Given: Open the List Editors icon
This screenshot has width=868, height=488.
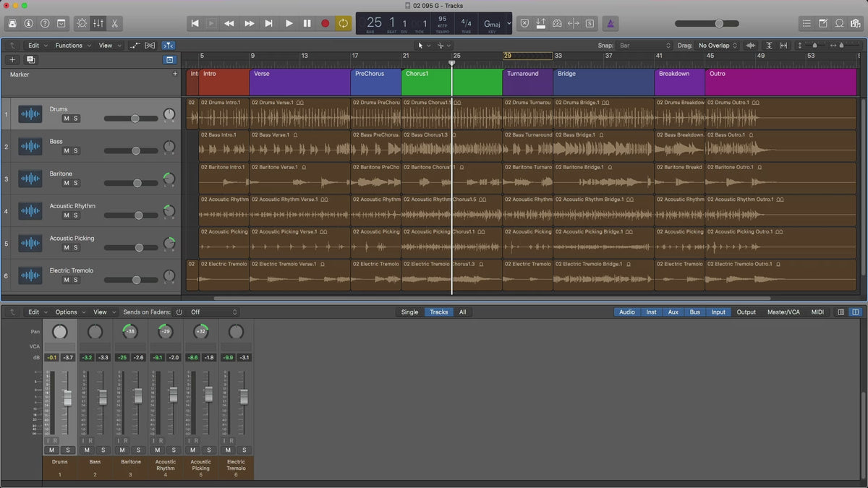Looking at the screenshot, I should [807, 23].
